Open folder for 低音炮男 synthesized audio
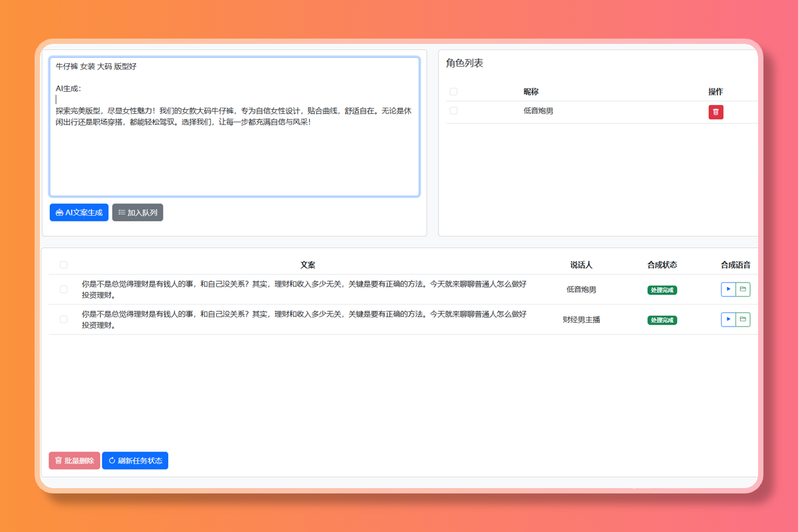 click(743, 289)
